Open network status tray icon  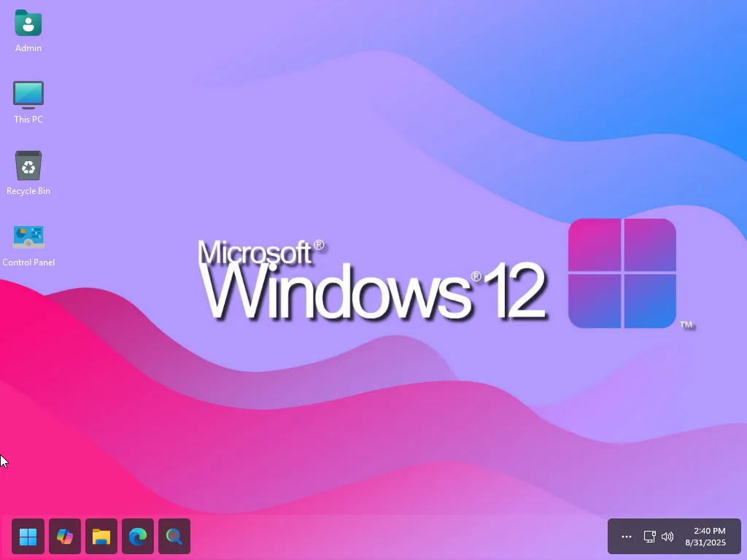pos(649,537)
